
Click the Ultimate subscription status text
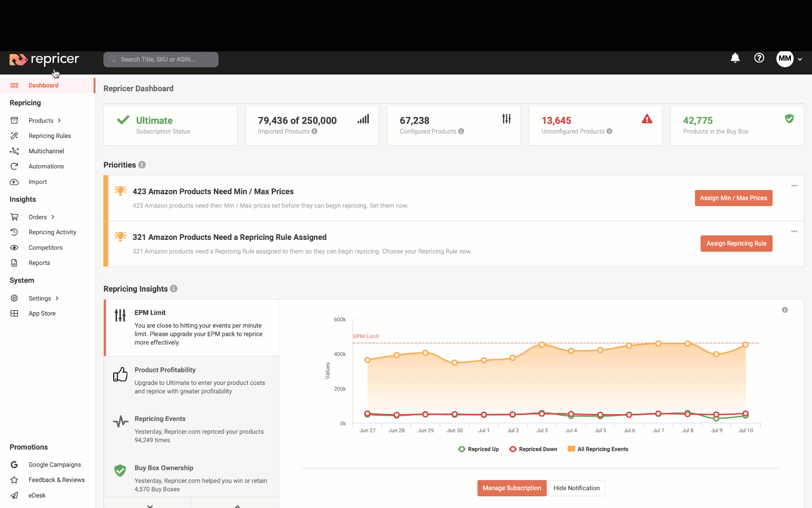pos(154,120)
